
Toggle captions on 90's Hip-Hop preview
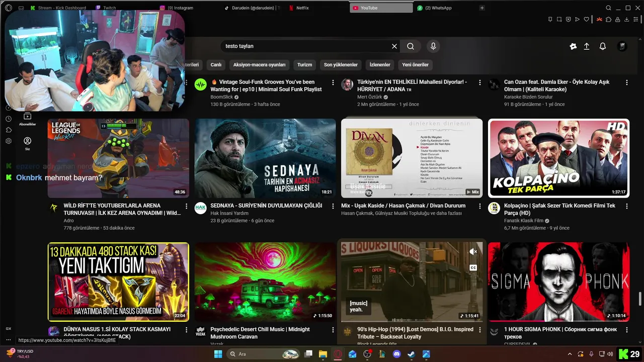click(x=473, y=267)
